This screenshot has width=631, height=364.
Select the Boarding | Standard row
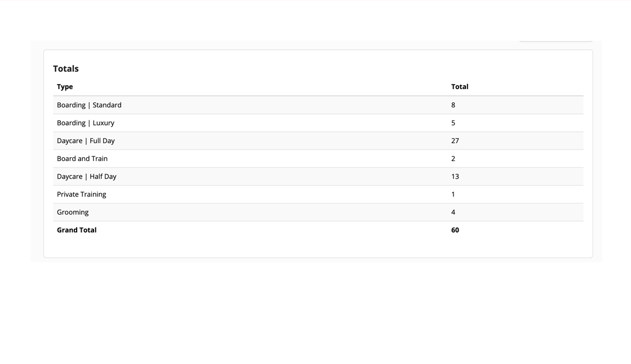tap(89, 105)
